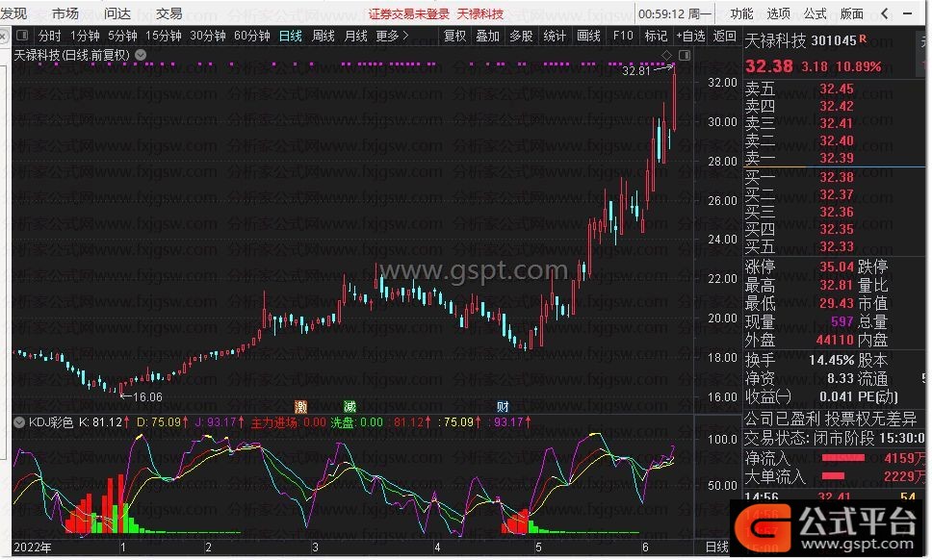932x560 pixels.
Task: Switch to 月线 monthly period
Action: pyautogui.click(x=356, y=36)
